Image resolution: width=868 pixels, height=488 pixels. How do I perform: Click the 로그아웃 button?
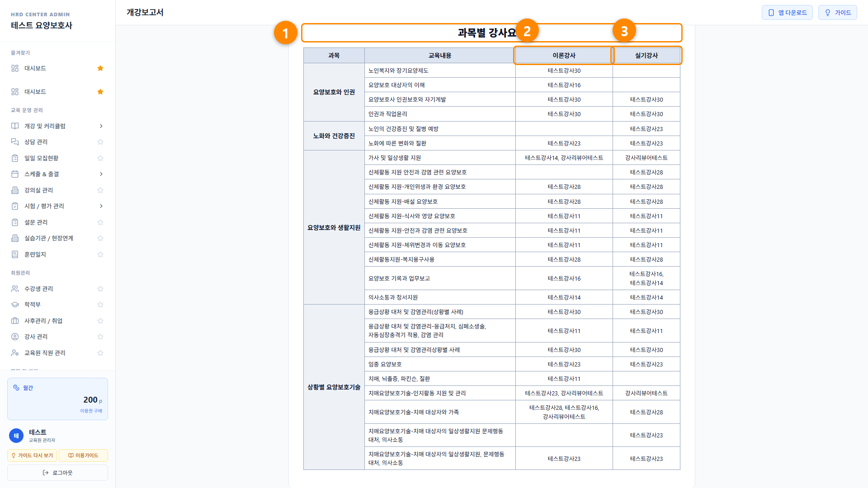[x=57, y=473]
